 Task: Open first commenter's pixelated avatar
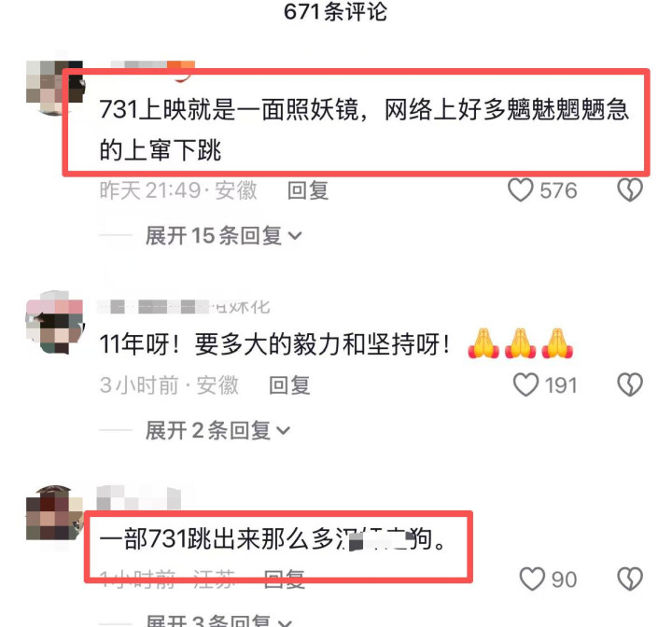pos(55,88)
